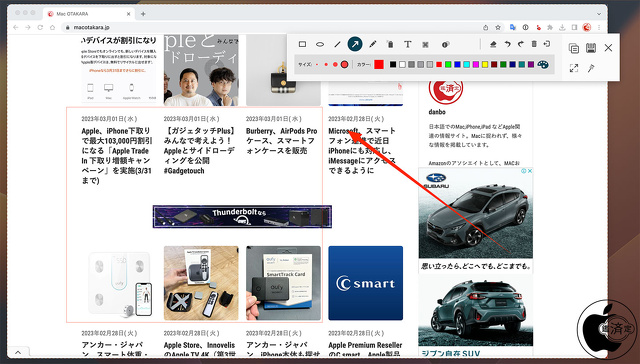Open Chrome extensions puzzle icon
This screenshot has width=640, height=364.
click(550, 27)
